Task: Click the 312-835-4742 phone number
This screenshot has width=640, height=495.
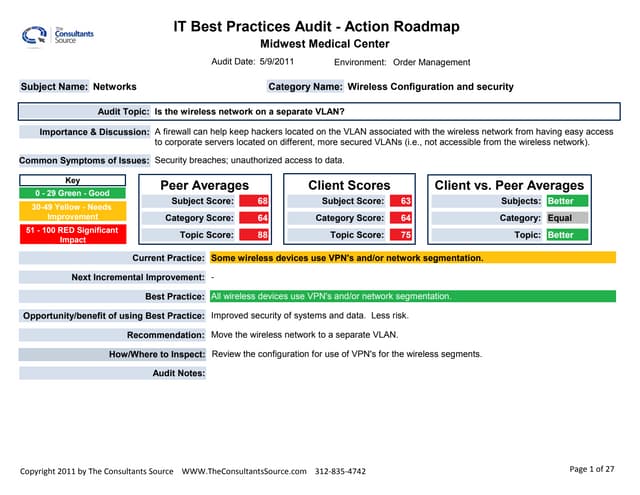Action: (x=340, y=470)
